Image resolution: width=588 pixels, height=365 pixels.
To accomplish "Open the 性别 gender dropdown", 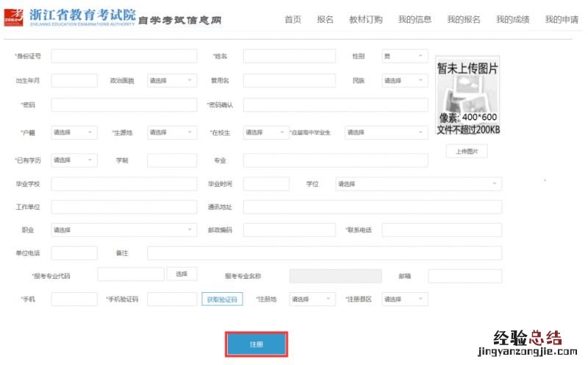I will coord(404,56).
